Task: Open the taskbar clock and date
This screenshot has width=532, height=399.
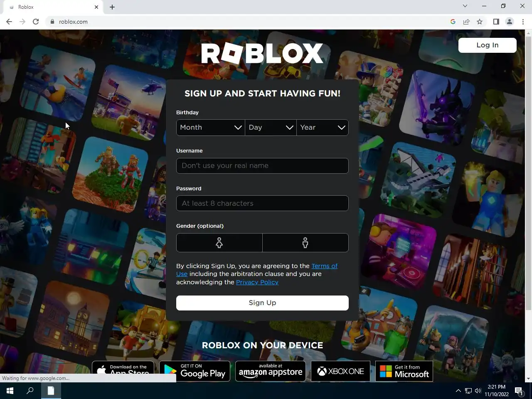Action: (497, 391)
